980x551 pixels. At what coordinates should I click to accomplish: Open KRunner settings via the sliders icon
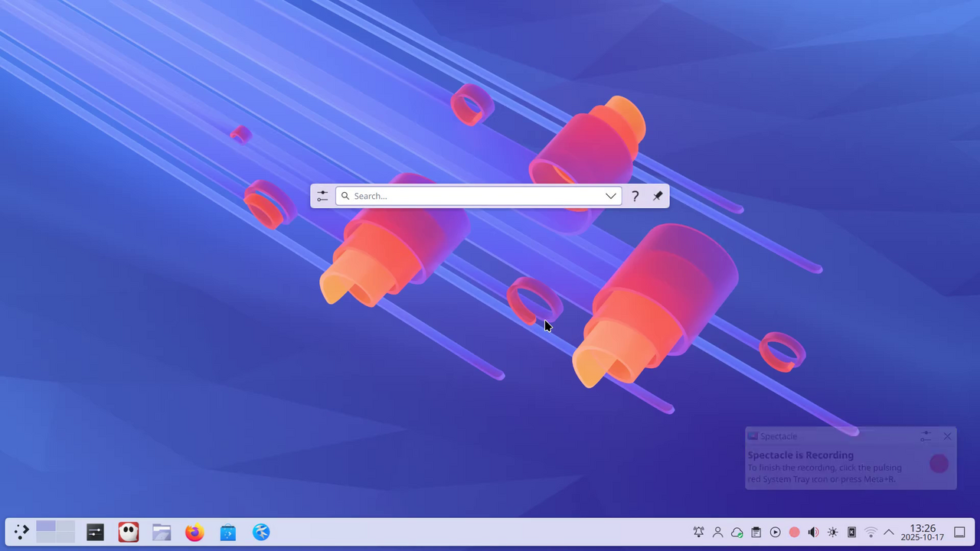click(322, 196)
